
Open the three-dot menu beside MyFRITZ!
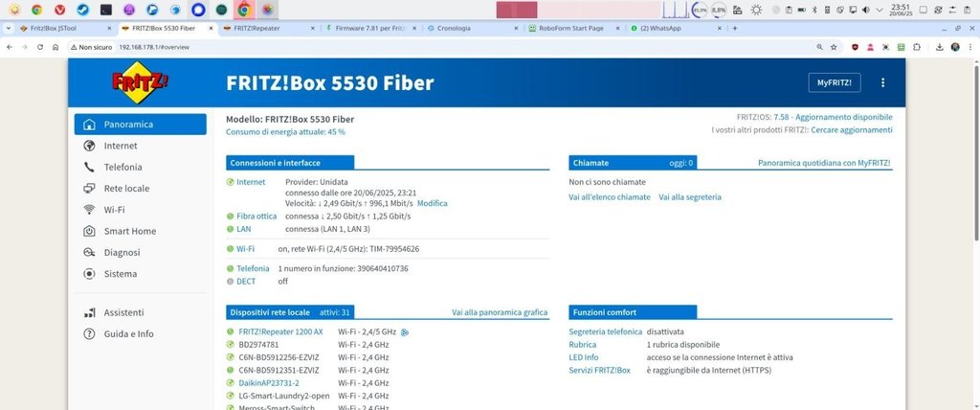882,82
